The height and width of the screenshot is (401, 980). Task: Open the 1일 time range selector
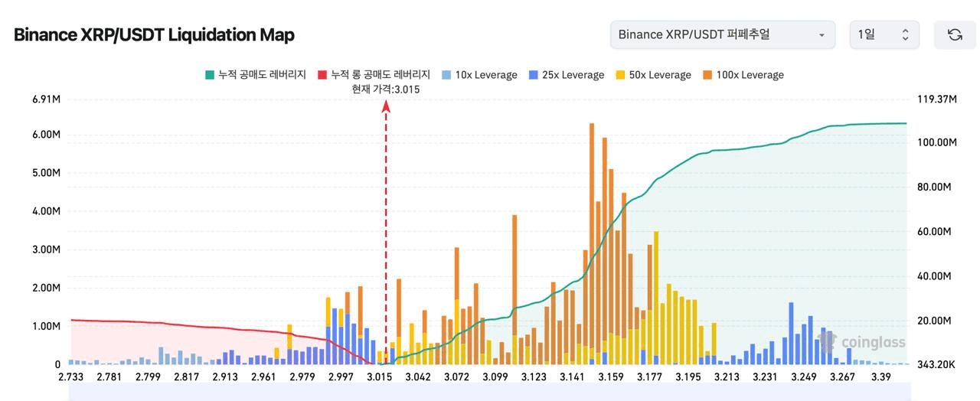point(884,34)
